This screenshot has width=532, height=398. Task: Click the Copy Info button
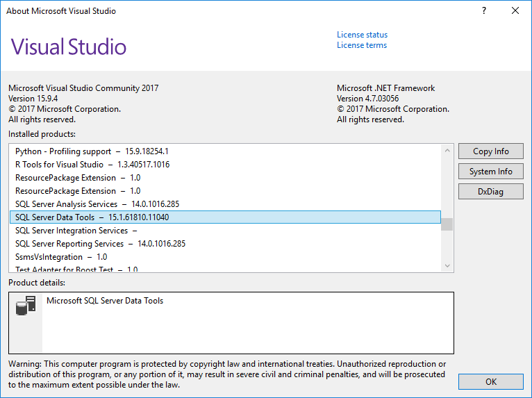[x=490, y=151]
